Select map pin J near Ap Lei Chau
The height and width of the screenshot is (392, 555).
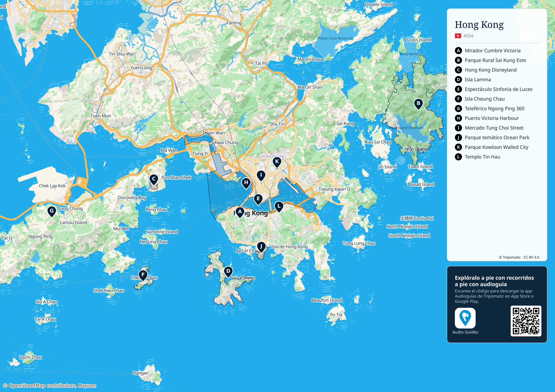pos(261,247)
